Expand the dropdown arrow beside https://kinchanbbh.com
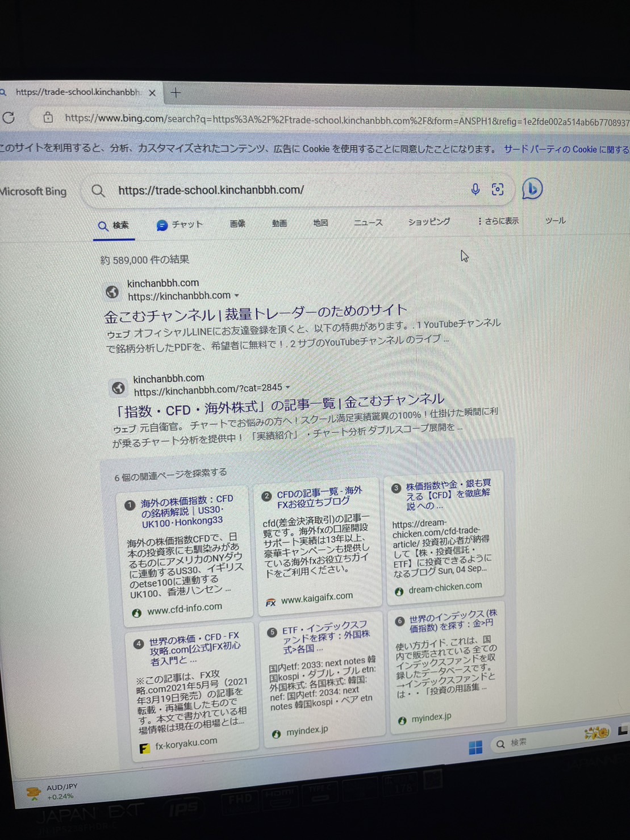This screenshot has height=840, width=630. pyautogui.click(x=236, y=295)
